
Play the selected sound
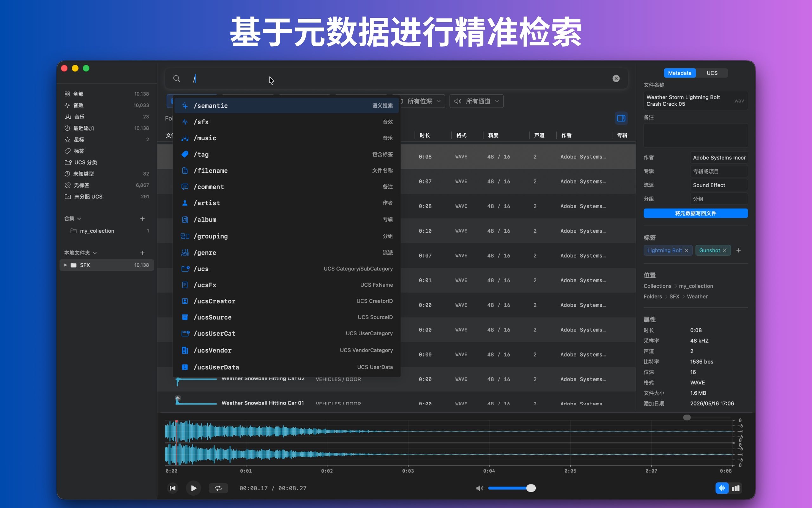point(193,488)
